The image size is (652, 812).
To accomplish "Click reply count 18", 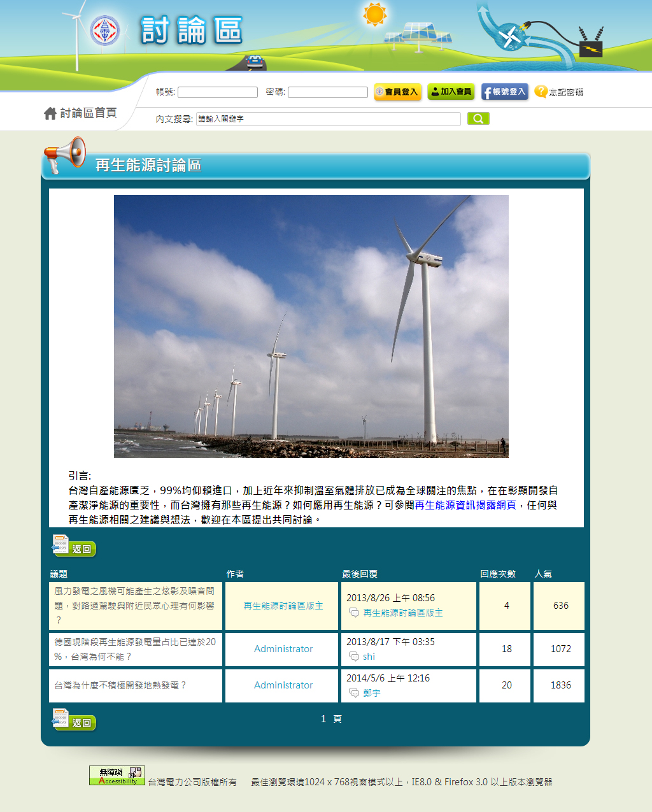I will (x=507, y=649).
